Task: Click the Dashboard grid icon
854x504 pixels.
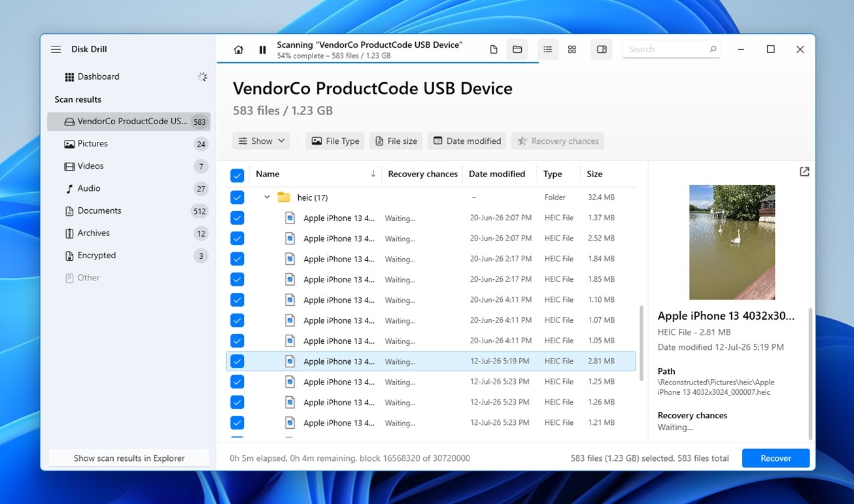Action: 69,77
